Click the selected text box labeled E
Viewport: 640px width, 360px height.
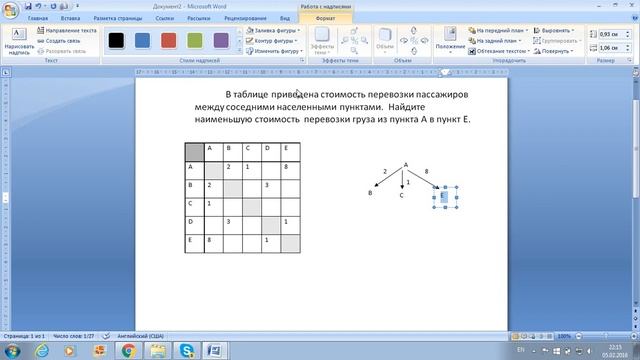445,198
